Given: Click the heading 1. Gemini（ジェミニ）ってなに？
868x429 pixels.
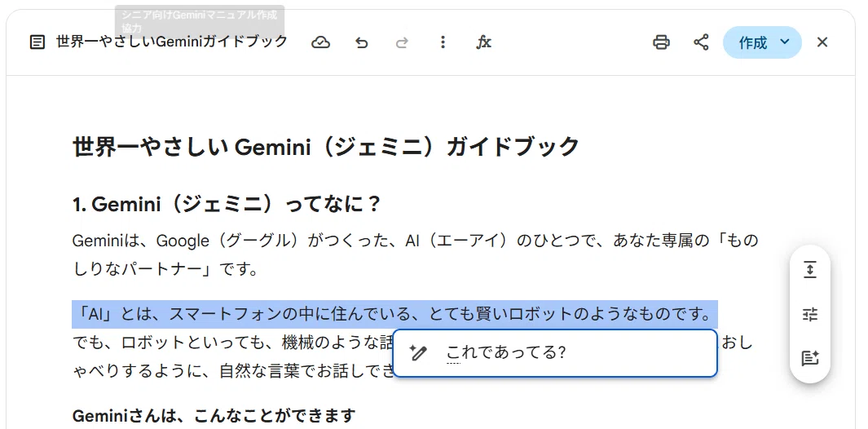Looking at the screenshot, I should [x=227, y=205].
